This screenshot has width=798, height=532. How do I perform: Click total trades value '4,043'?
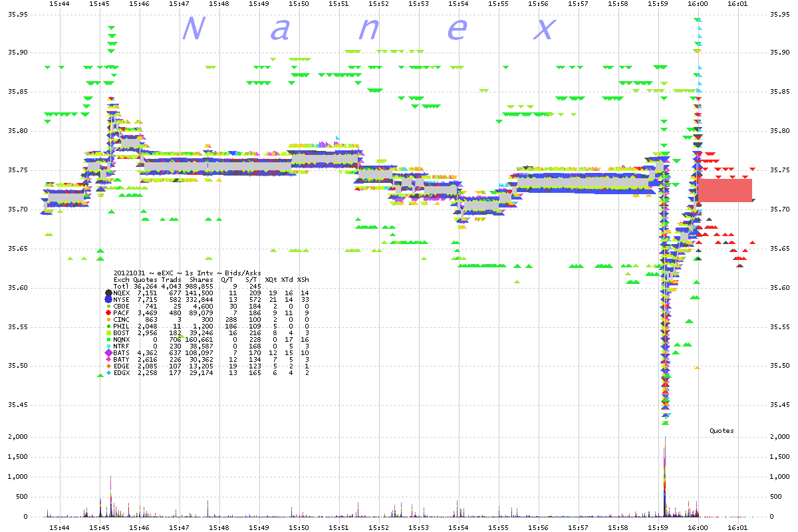coord(171,286)
